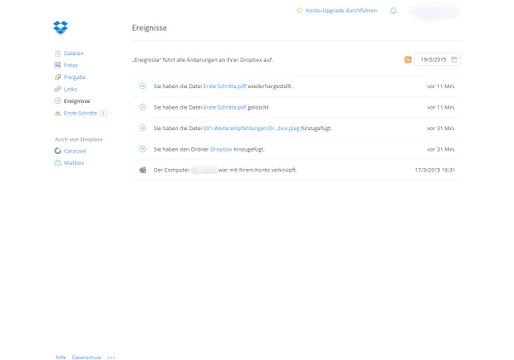This screenshot has height=360, width=514.
Task: Click the computer icon in Konto verknüpft row
Action: [143, 170]
